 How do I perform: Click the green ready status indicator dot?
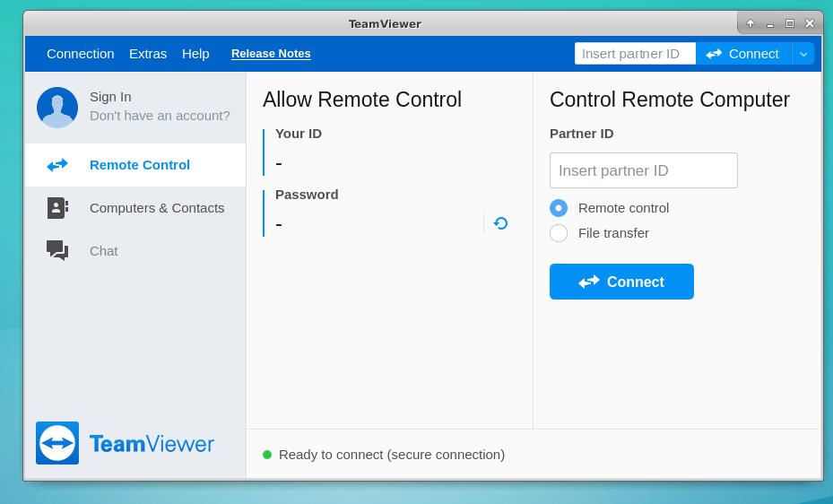tap(267, 455)
